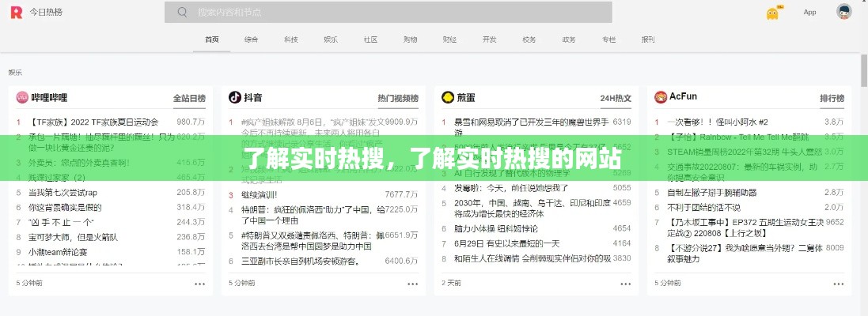Click the search magnifier icon
The image size is (868, 316).
[x=183, y=13]
